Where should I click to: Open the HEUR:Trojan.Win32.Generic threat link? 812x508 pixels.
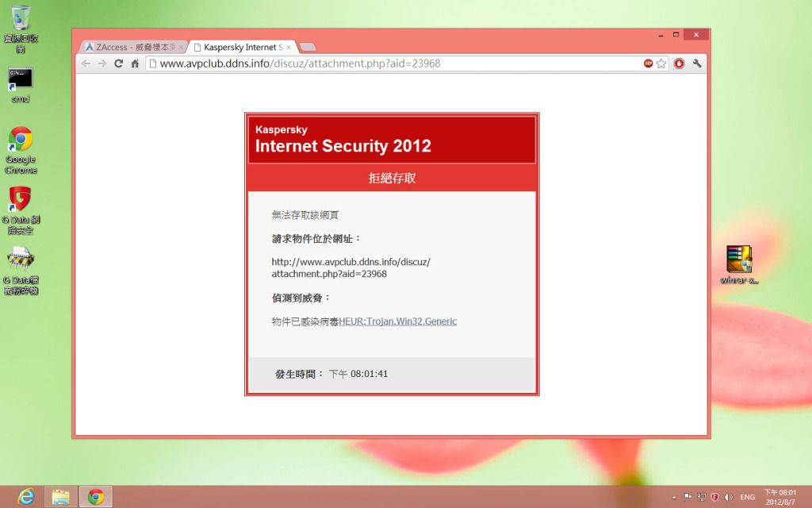(398, 321)
